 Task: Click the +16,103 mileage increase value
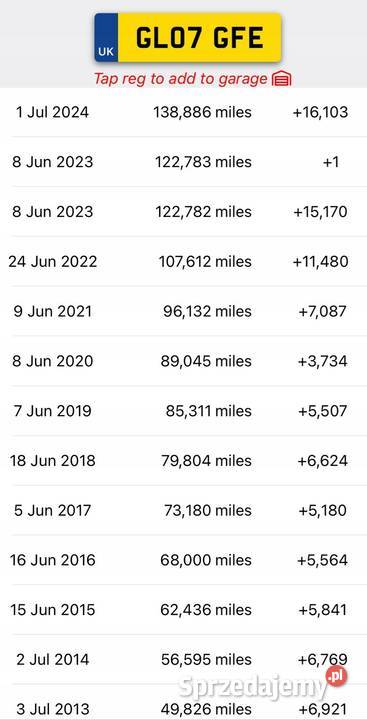coord(320,112)
